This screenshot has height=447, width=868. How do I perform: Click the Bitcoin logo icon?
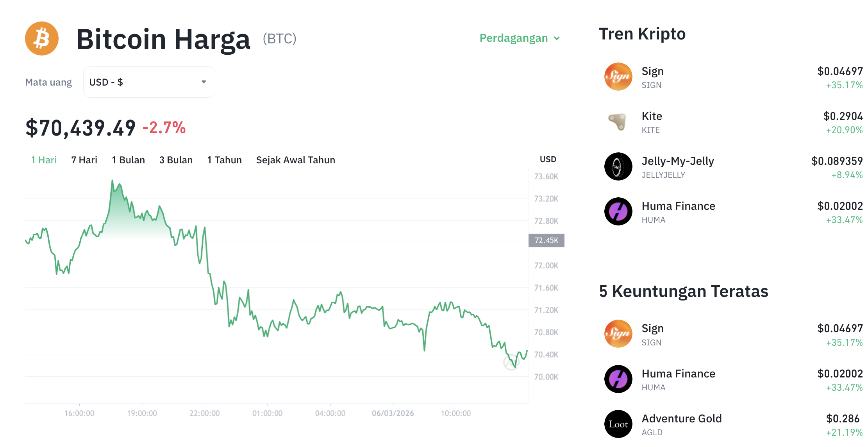click(x=41, y=38)
